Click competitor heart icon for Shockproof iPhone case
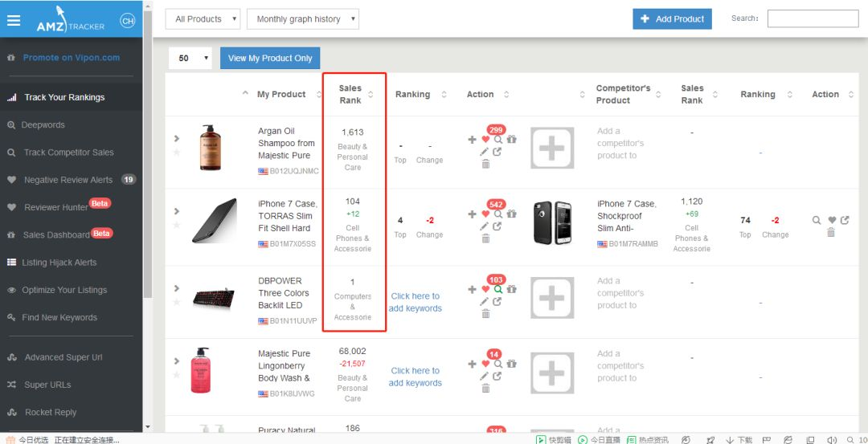Viewport: 868px width, 444px height. pos(832,220)
